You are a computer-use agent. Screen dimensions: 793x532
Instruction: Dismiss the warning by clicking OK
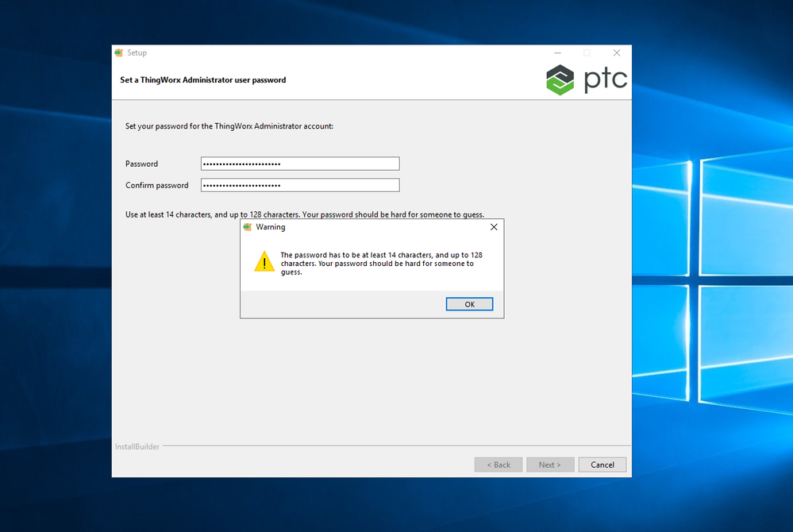(x=469, y=303)
